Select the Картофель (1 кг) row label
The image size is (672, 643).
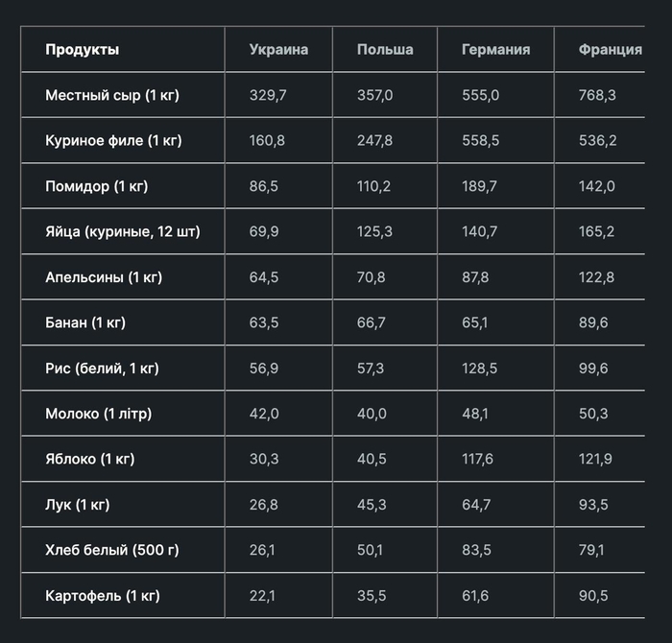coord(103,596)
